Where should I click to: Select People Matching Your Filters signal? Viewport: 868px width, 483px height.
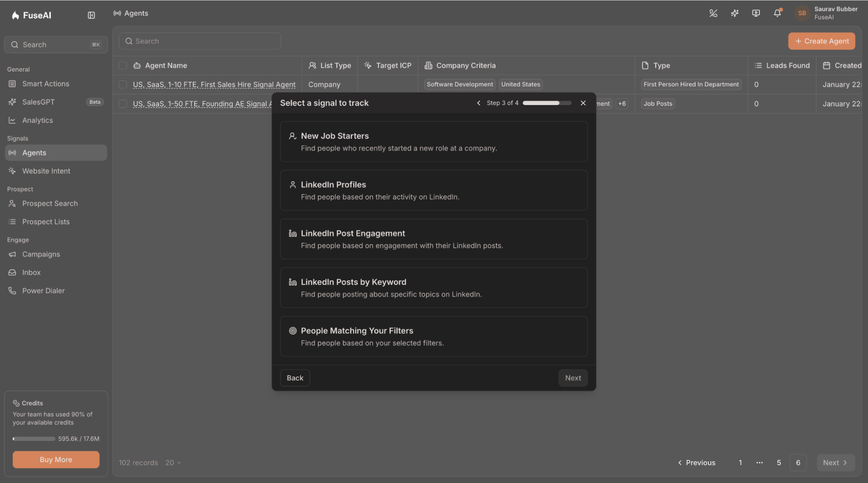434,336
